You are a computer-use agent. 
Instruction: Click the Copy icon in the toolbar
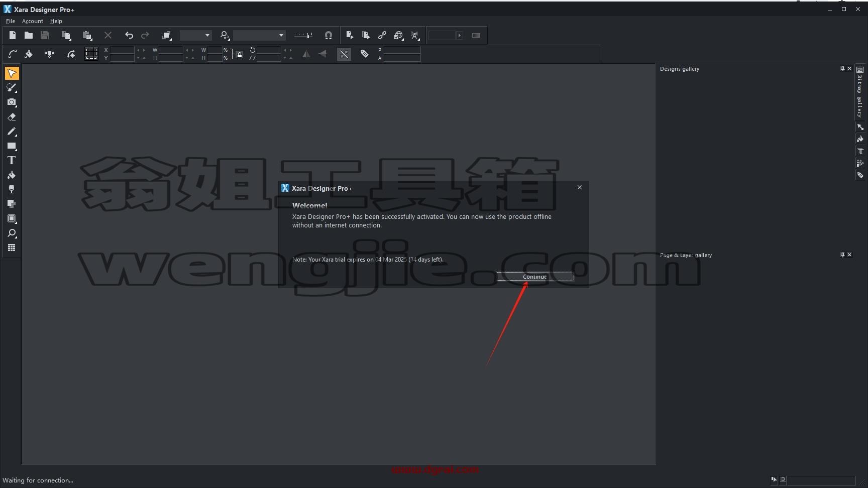66,35
